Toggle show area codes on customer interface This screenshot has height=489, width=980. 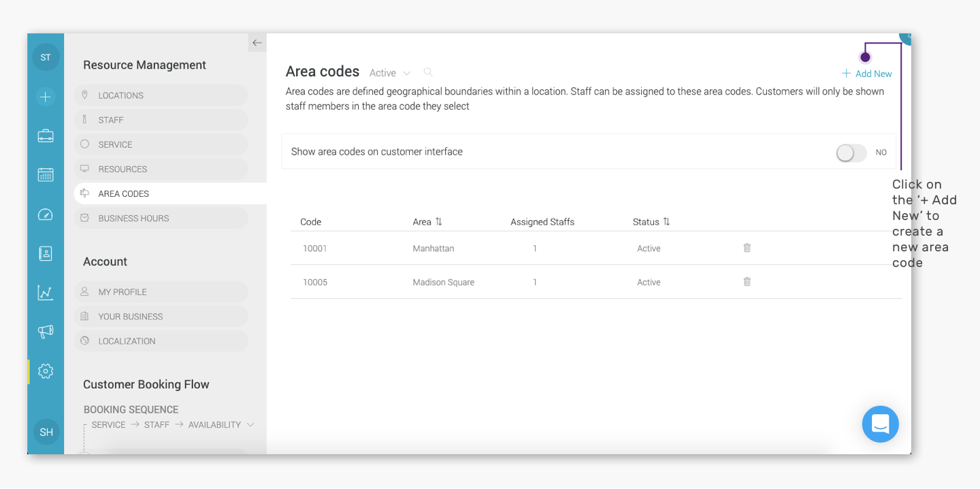(x=851, y=153)
